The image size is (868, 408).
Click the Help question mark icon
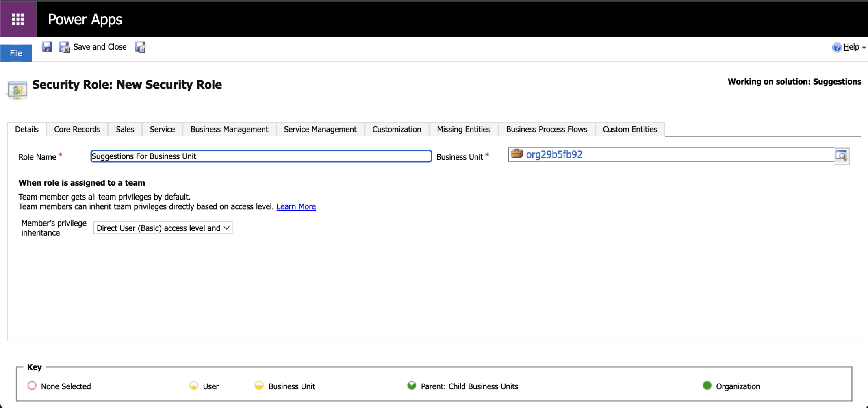(836, 47)
